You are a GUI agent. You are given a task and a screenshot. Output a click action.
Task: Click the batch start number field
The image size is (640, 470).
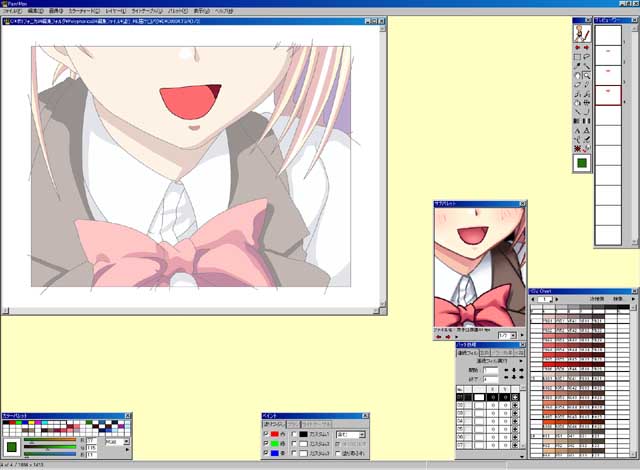491,370
